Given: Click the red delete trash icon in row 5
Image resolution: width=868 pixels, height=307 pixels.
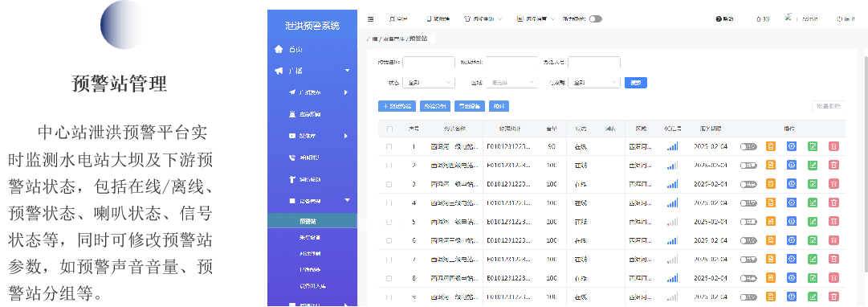Looking at the screenshot, I should (833, 222).
